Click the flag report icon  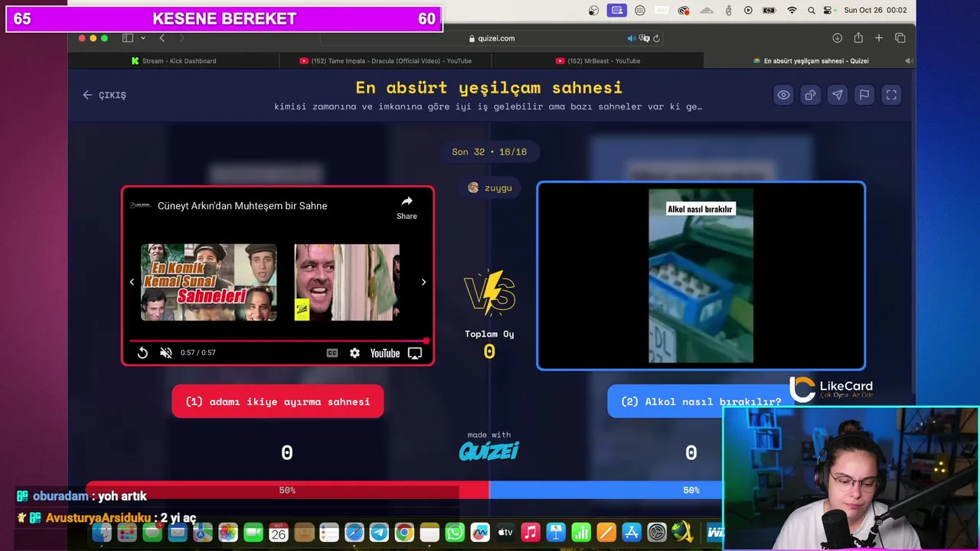point(864,95)
